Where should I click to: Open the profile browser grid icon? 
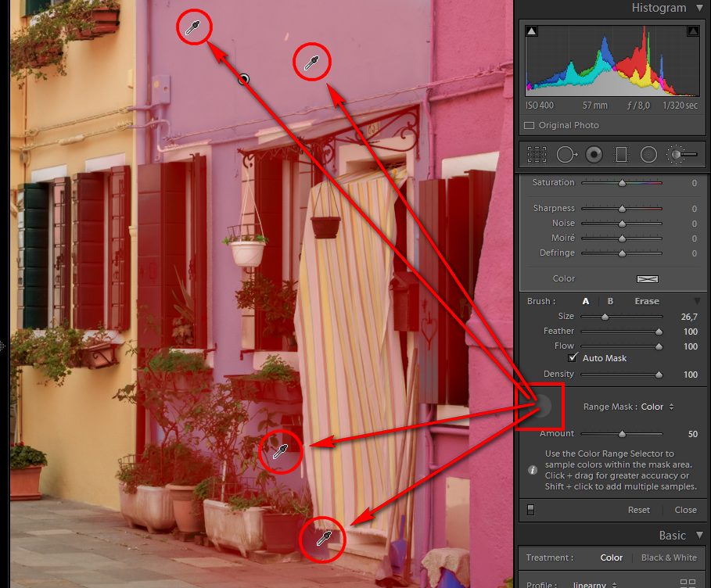pos(688,583)
